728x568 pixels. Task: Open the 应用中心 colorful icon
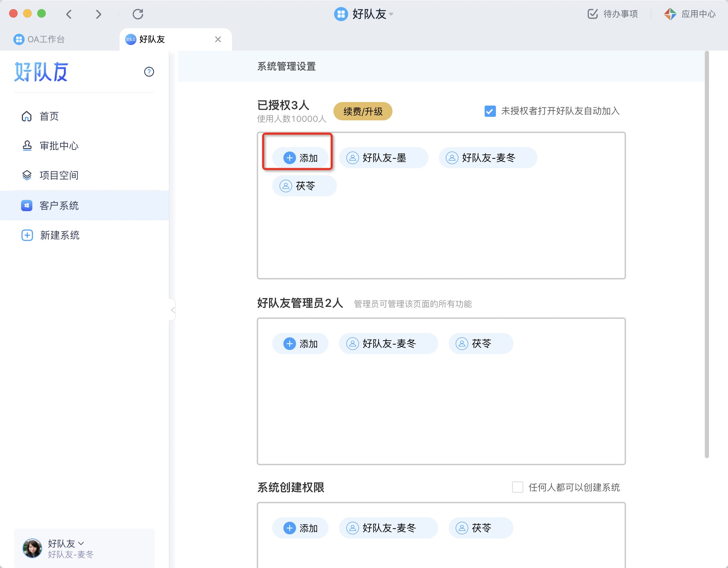pyautogui.click(x=670, y=14)
